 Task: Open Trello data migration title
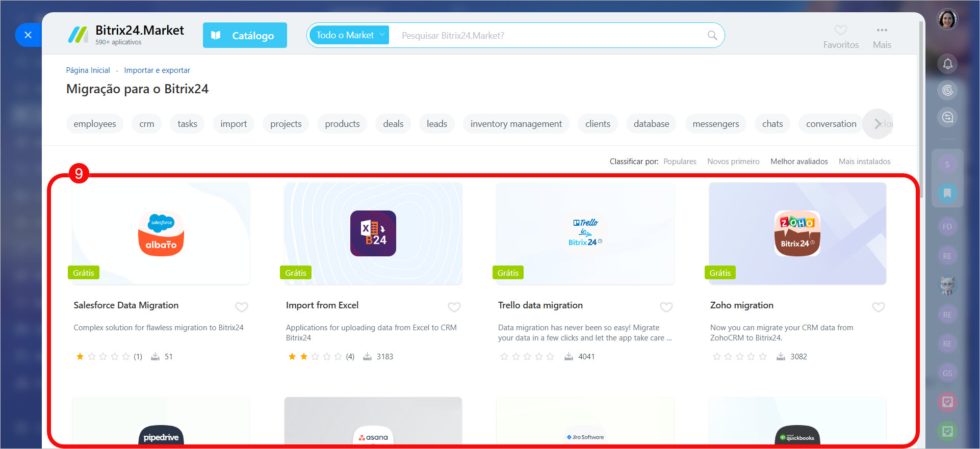tap(540, 305)
